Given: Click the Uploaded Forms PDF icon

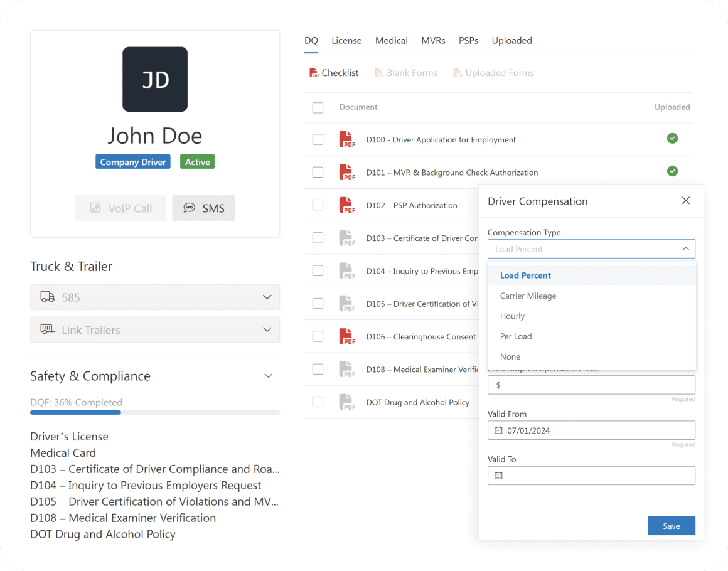Looking at the screenshot, I should (458, 73).
